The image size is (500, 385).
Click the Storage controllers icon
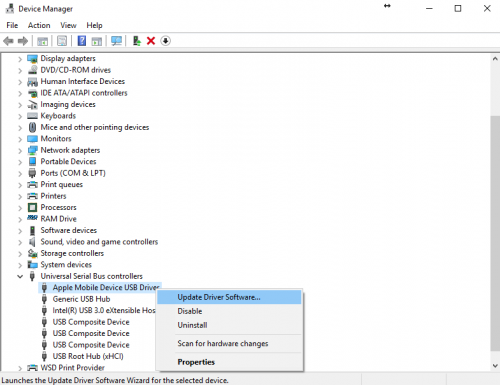[32, 253]
